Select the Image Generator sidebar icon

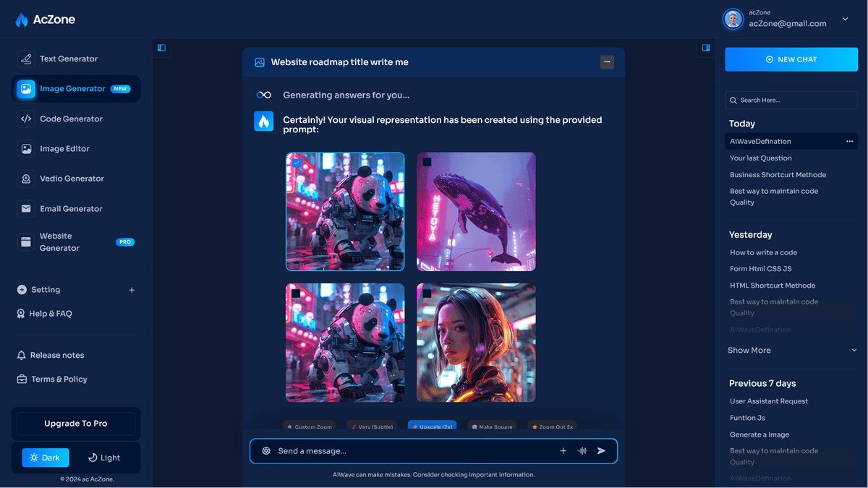(x=26, y=89)
